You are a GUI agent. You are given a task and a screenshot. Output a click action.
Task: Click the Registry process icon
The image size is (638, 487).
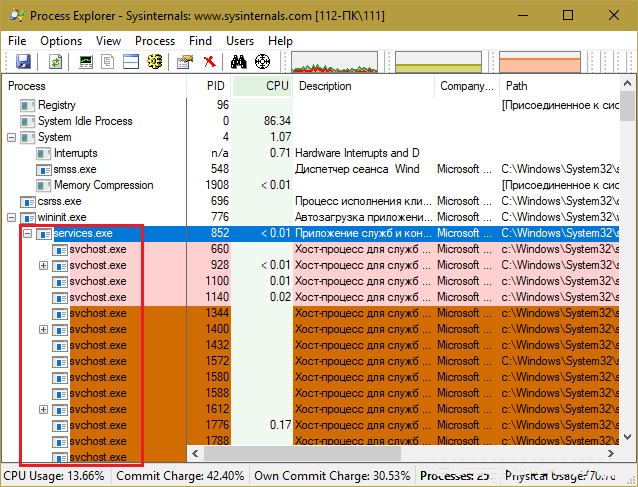tap(27, 105)
